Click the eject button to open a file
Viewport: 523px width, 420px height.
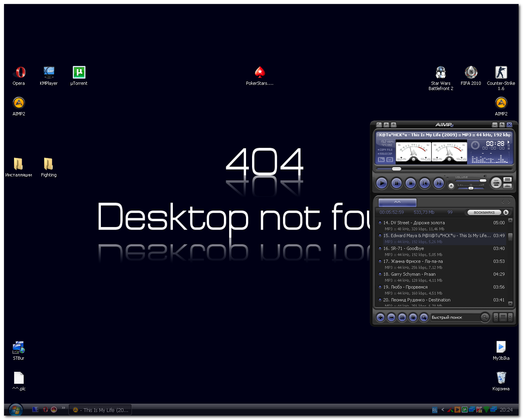click(x=451, y=186)
